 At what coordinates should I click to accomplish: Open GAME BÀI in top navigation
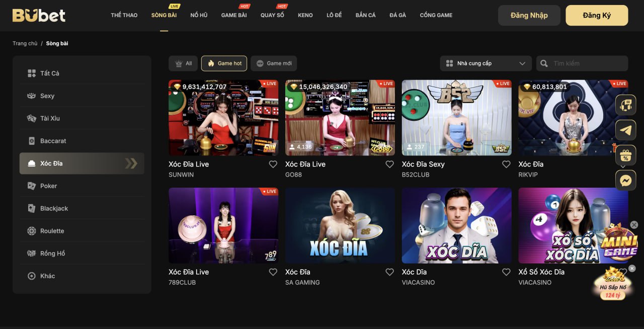click(x=234, y=15)
